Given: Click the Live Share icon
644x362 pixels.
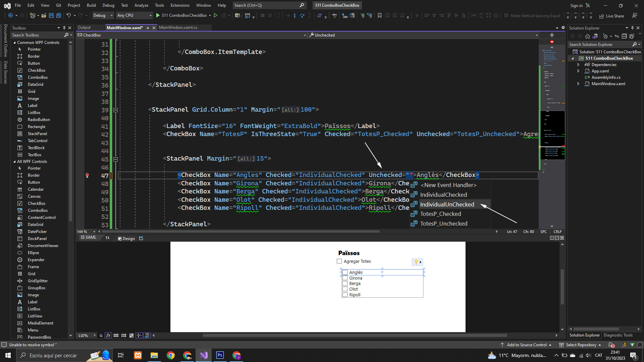Looking at the screenshot, I should pos(602,16).
